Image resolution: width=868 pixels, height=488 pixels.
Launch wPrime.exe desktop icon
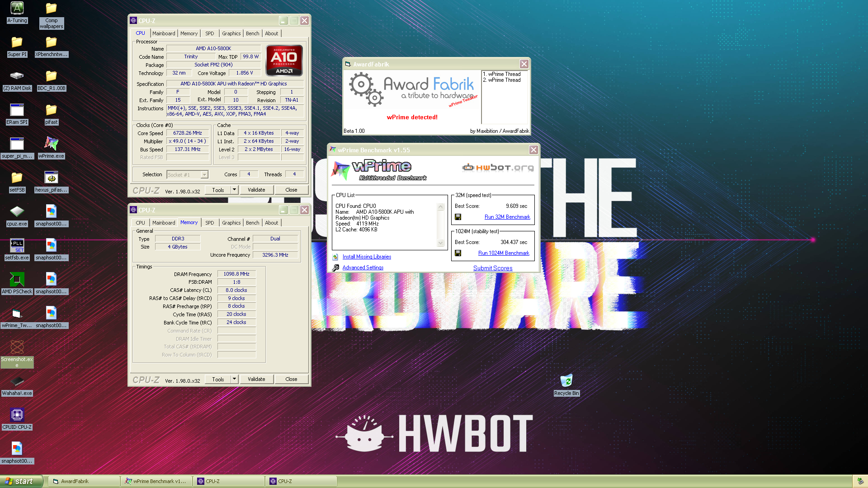[x=52, y=148]
